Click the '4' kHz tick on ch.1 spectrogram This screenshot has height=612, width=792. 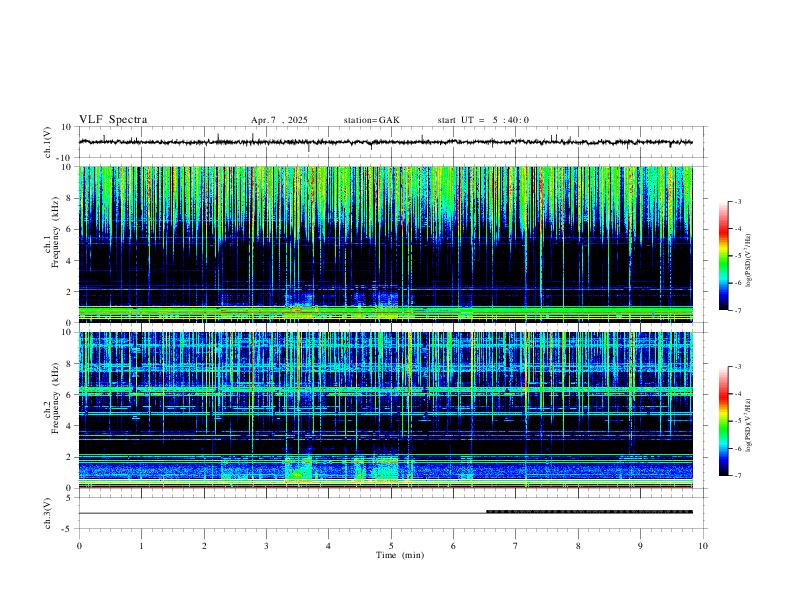(70, 261)
